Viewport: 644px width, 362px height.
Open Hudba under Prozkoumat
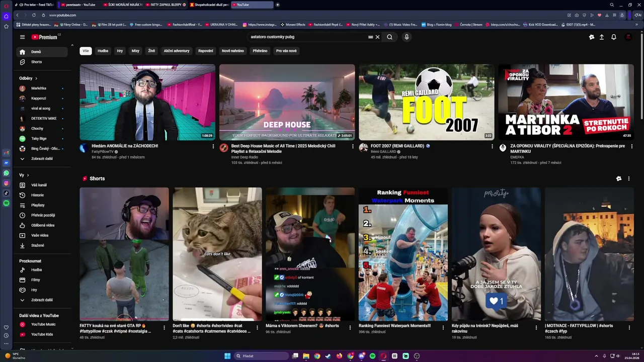coord(42,270)
